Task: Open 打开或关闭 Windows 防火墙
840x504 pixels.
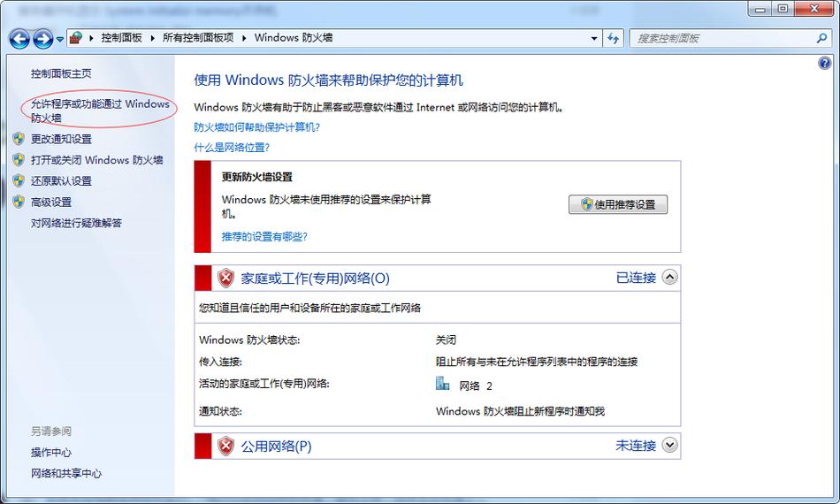Action: 97,160
